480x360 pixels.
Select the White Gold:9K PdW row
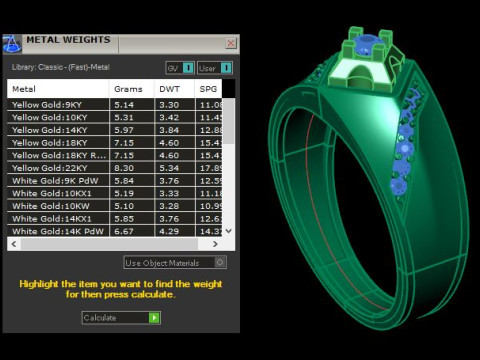(x=114, y=181)
